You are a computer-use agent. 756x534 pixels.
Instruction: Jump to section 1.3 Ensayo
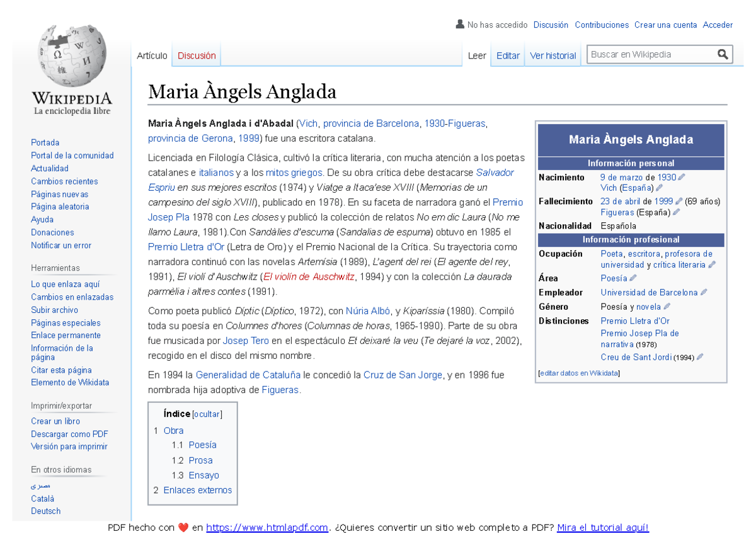pyautogui.click(x=203, y=475)
